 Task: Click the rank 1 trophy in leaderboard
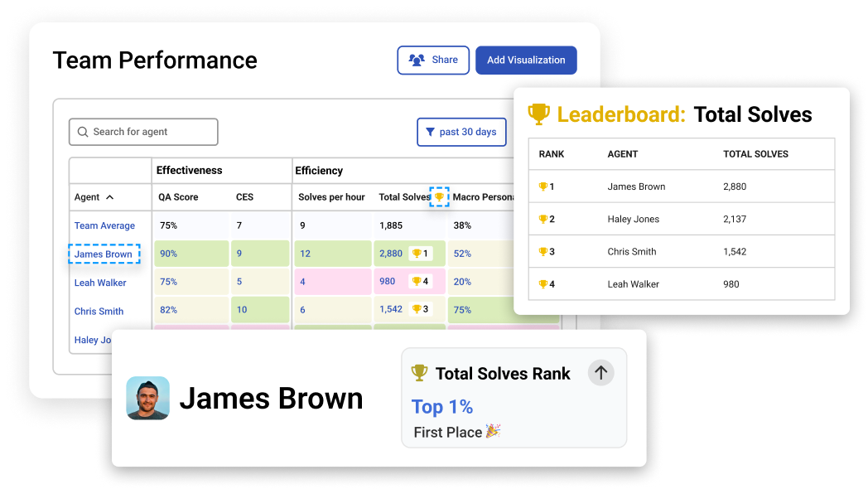(543, 187)
